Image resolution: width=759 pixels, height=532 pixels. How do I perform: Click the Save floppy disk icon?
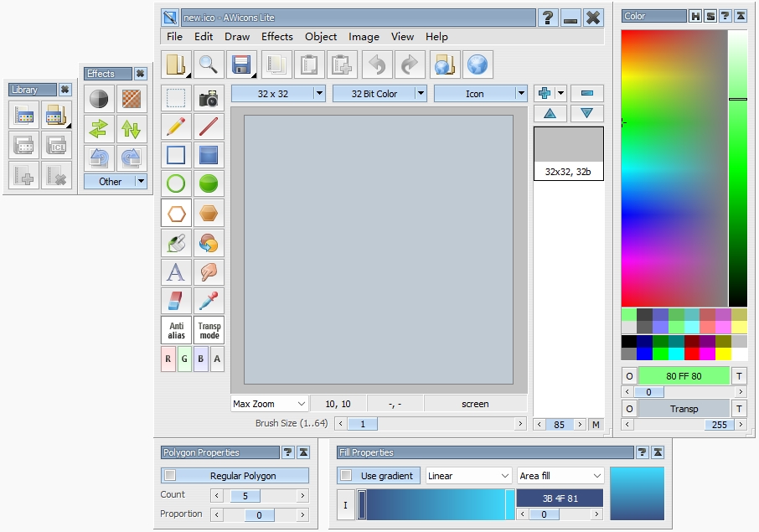pyautogui.click(x=241, y=65)
